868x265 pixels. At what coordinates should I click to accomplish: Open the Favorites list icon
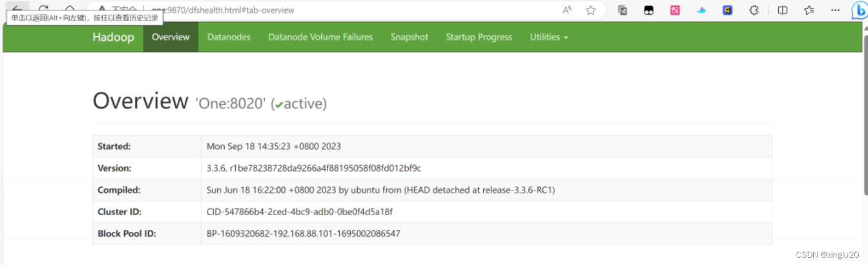point(809,10)
